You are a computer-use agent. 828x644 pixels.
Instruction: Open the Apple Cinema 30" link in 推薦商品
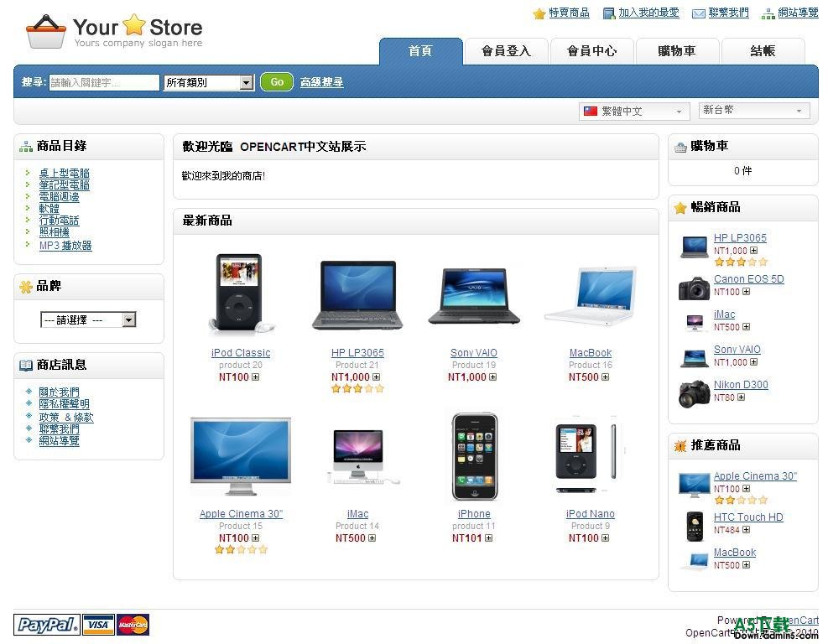point(755,476)
